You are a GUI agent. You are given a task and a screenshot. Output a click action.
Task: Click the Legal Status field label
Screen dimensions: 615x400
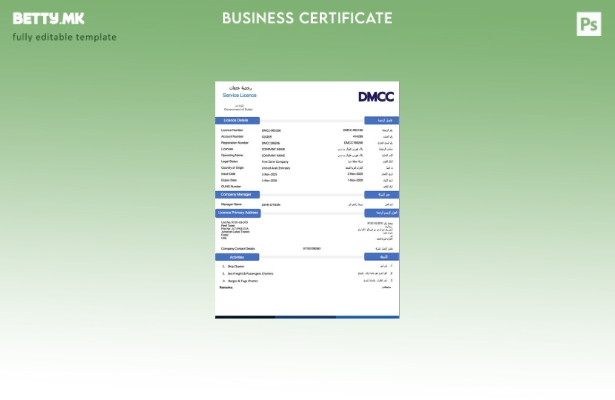coord(231,161)
